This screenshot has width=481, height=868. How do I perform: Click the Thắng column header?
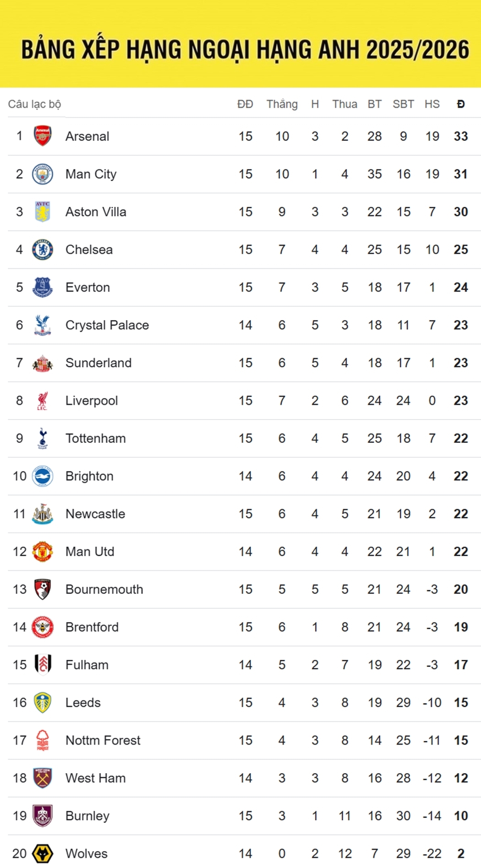click(x=282, y=104)
